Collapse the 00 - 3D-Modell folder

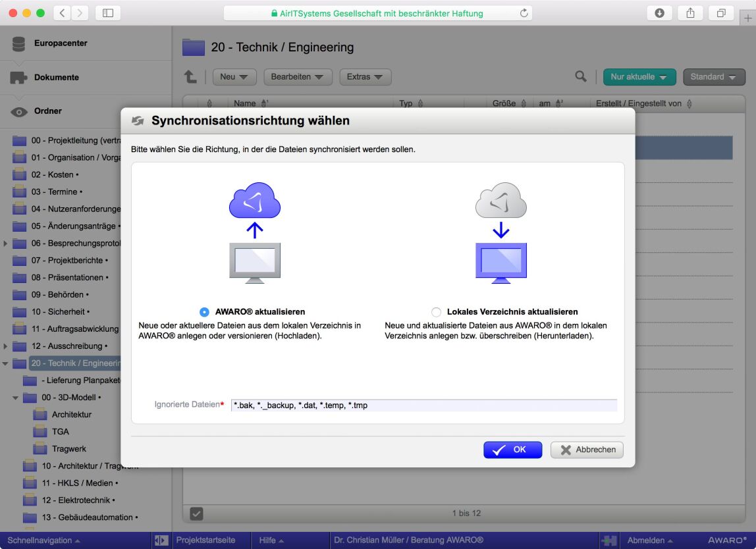coord(15,398)
